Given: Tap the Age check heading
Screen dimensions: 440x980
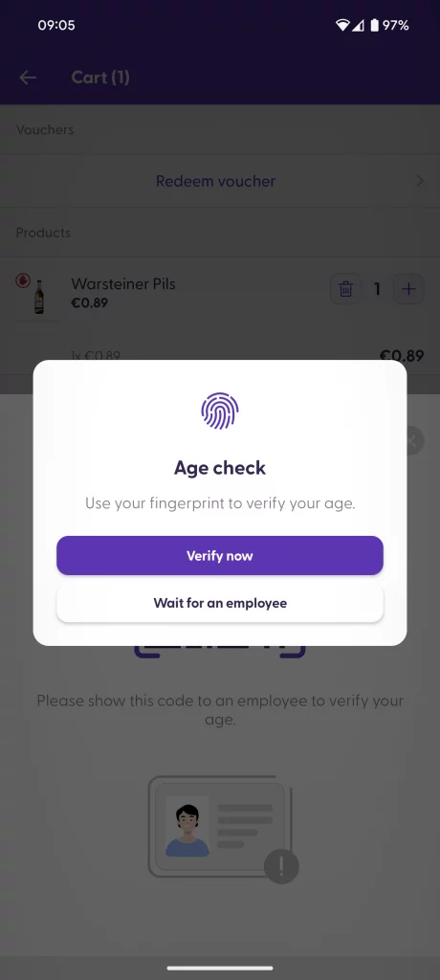Looking at the screenshot, I should tap(220, 468).
